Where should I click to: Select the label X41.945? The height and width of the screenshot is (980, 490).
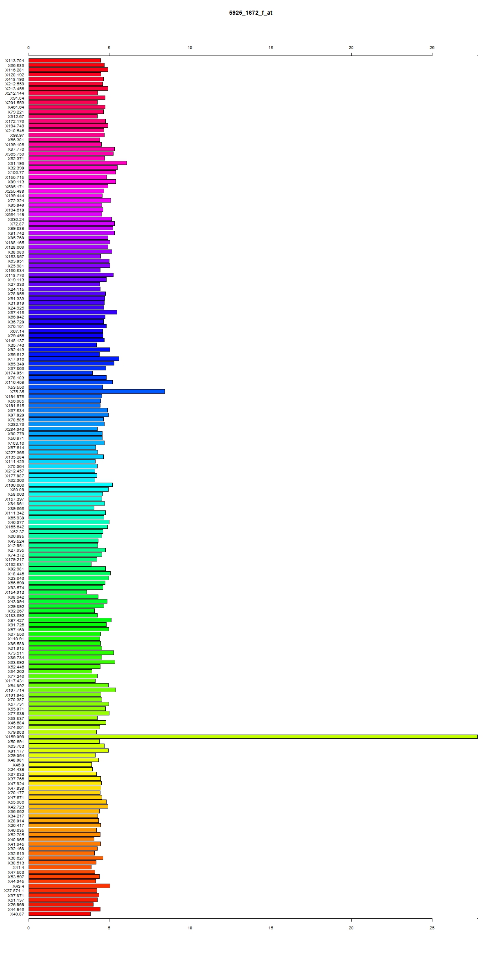16,844
